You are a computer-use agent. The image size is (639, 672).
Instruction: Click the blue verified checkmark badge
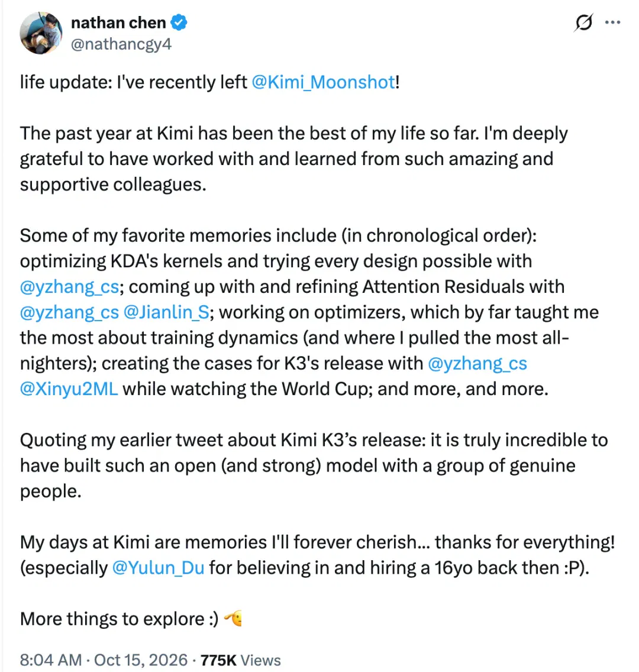(x=179, y=22)
